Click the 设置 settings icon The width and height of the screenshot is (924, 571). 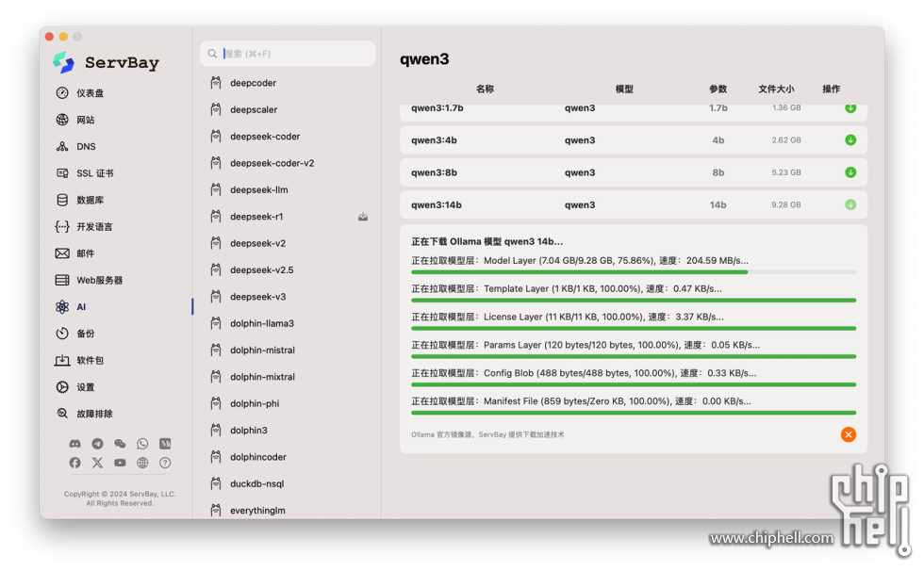pos(62,386)
